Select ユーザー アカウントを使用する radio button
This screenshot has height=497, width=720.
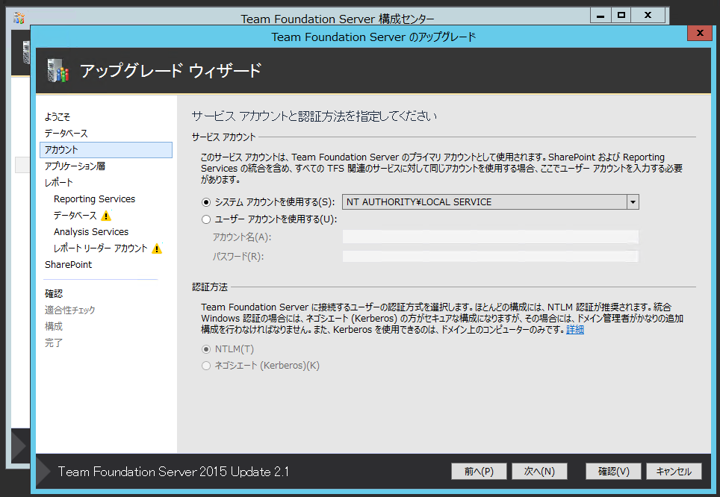(x=206, y=220)
